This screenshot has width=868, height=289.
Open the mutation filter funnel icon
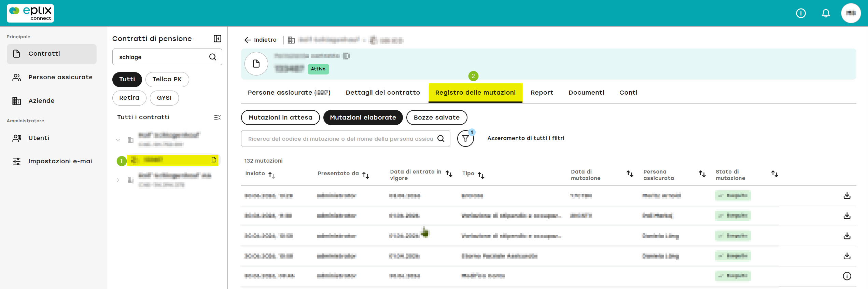pos(465,139)
